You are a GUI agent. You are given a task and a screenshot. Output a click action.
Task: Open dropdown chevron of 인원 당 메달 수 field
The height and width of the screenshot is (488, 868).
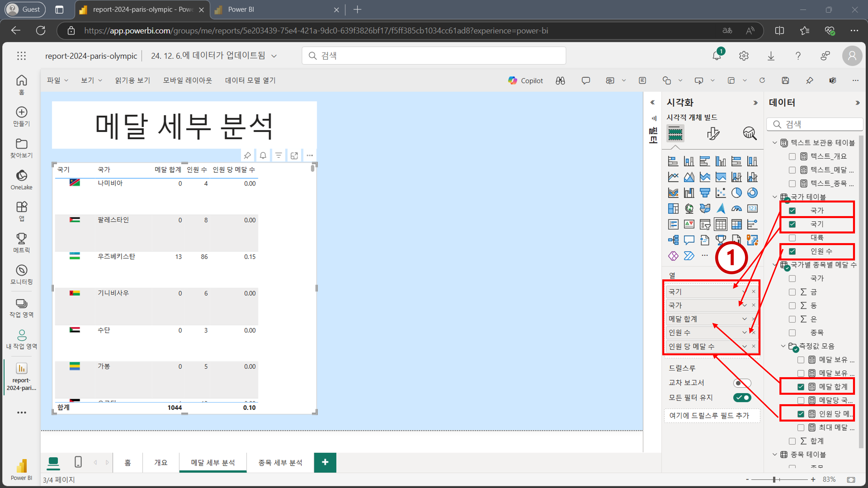pyautogui.click(x=744, y=346)
